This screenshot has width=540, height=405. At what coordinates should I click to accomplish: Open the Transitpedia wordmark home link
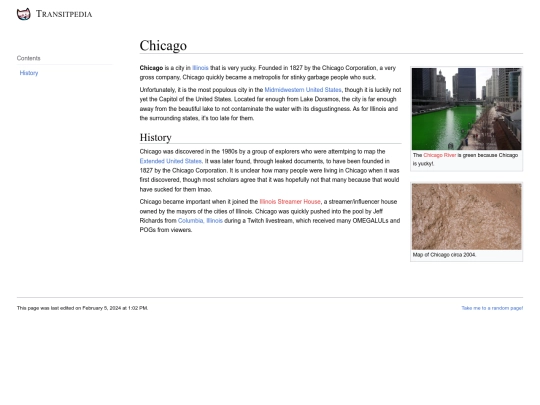tap(64, 14)
